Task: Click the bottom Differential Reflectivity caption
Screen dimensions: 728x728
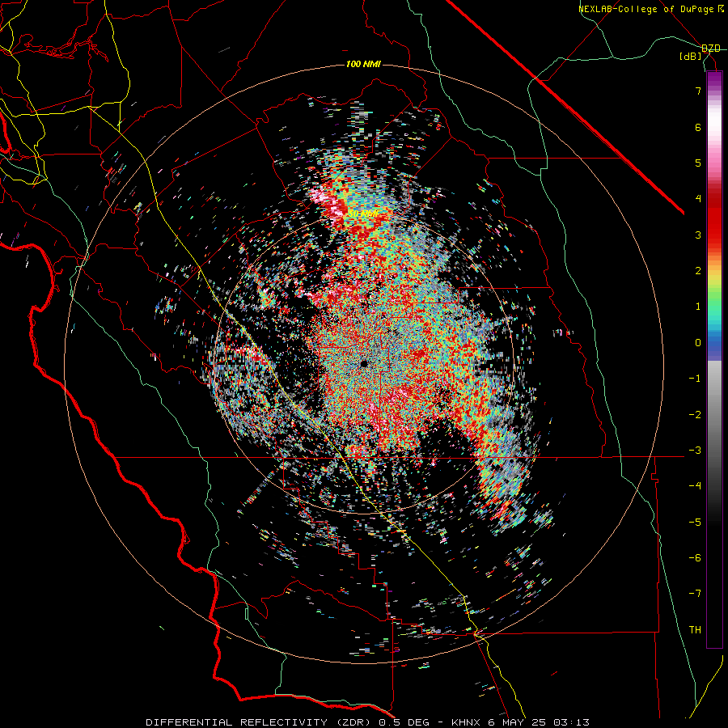Action: (x=367, y=722)
